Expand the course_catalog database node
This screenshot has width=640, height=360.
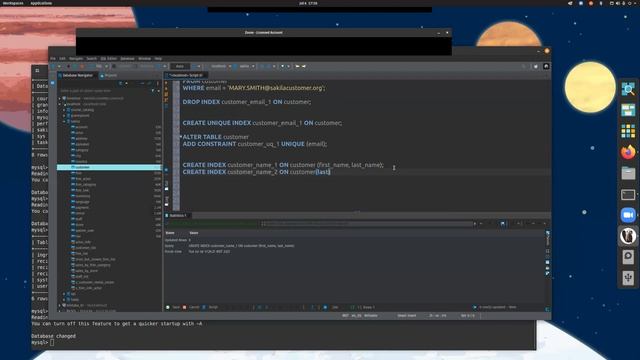64,110
